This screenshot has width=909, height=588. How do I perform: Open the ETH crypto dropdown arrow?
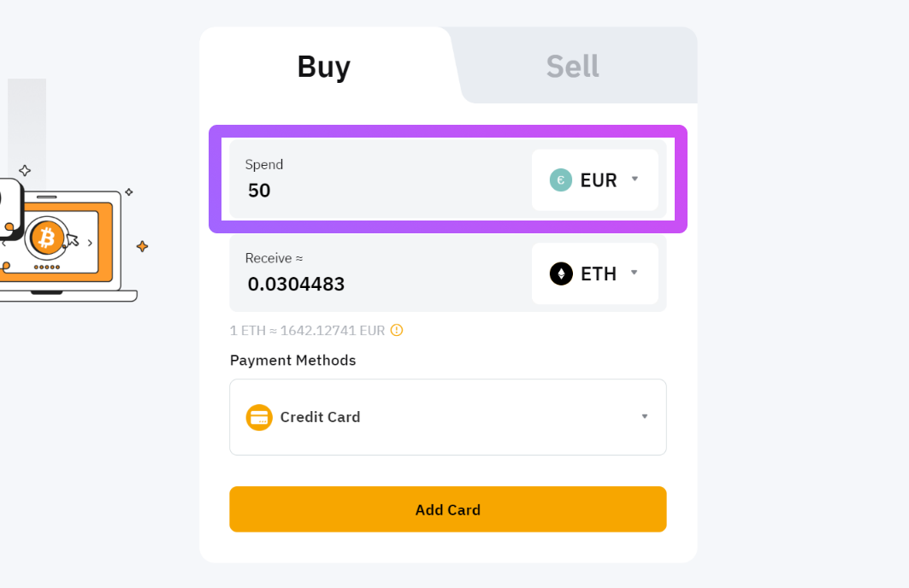tap(635, 273)
